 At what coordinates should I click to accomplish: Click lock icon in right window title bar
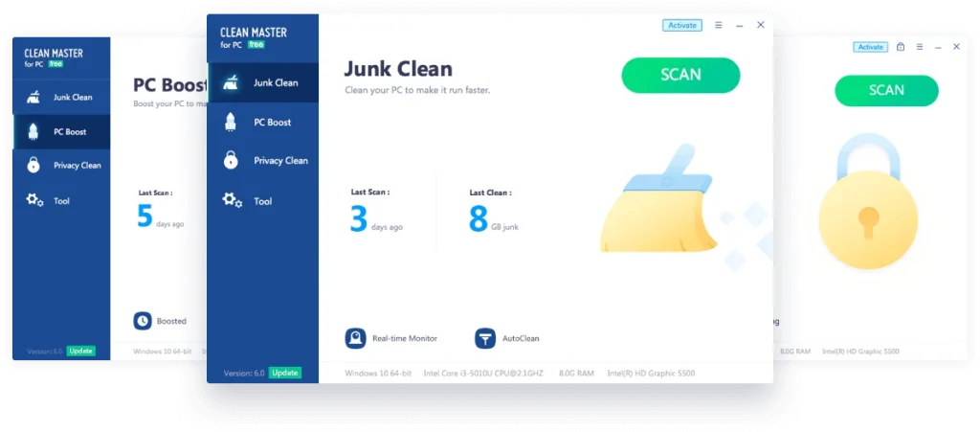[901, 47]
